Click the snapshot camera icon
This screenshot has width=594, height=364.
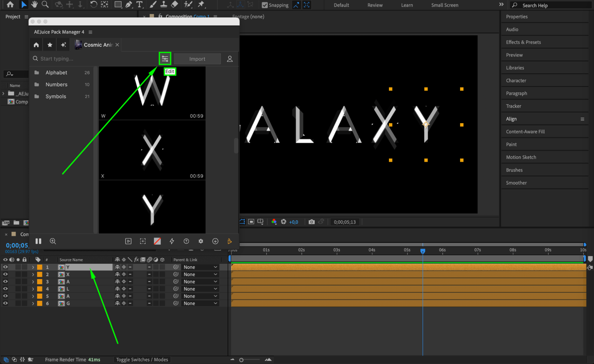[311, 222]
